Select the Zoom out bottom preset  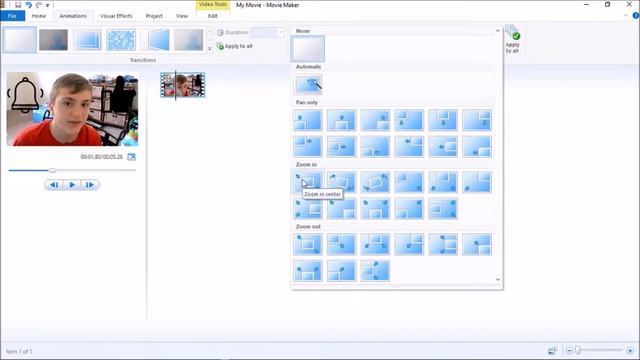click(308, 271)
